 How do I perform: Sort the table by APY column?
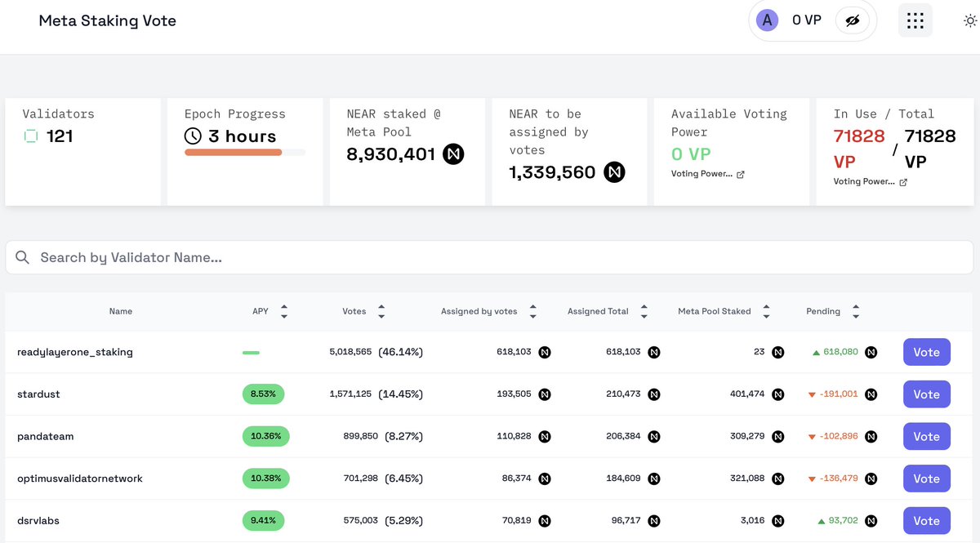point(283,311)
